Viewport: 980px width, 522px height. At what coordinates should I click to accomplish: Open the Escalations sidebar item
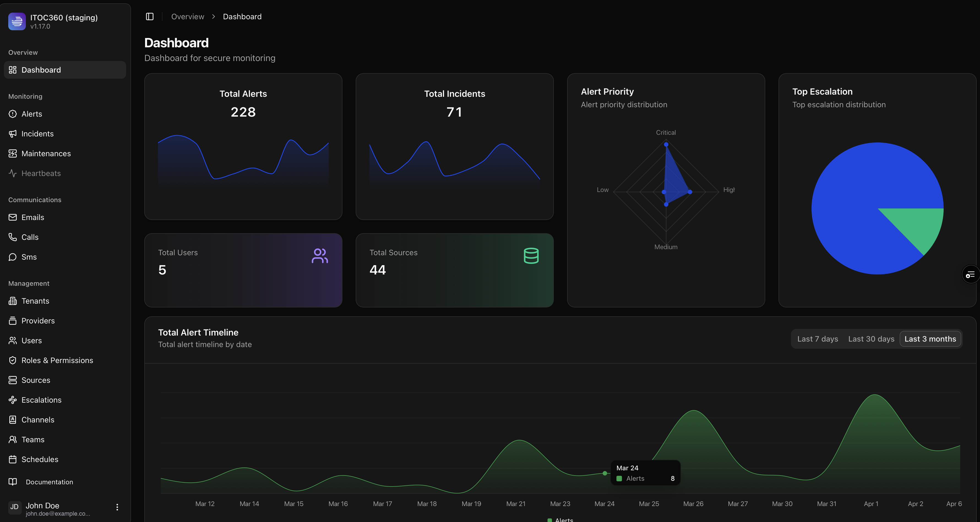(41, 400)
